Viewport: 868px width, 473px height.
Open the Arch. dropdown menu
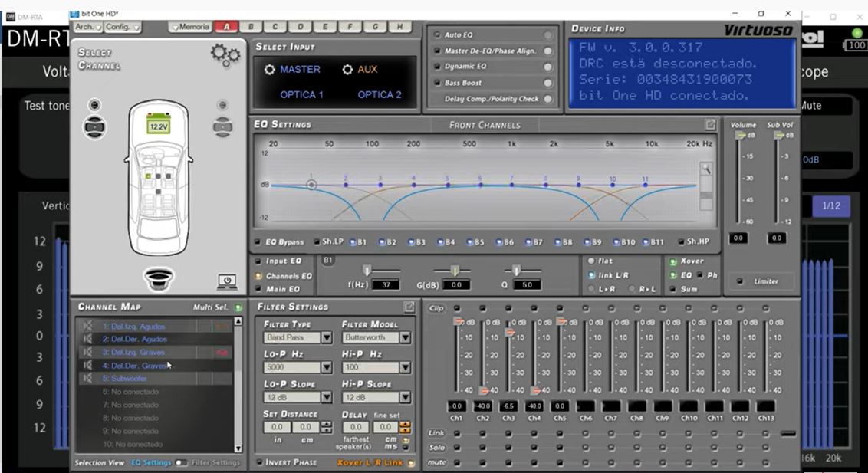click(88, 27)
